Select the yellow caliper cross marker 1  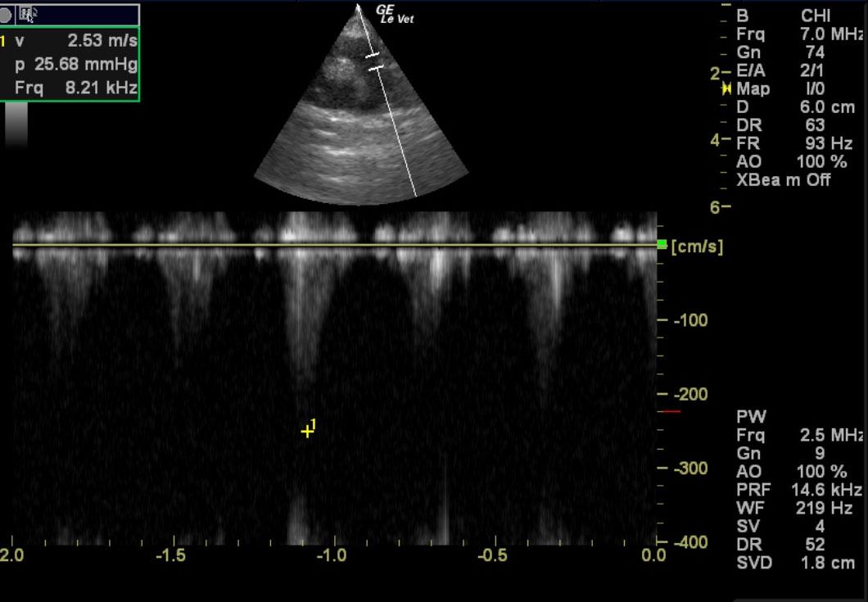coord(307,431)
